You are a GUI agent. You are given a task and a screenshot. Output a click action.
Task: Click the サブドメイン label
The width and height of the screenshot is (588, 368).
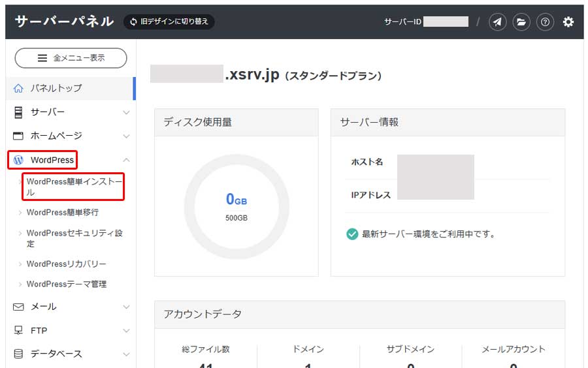[410, 349]
